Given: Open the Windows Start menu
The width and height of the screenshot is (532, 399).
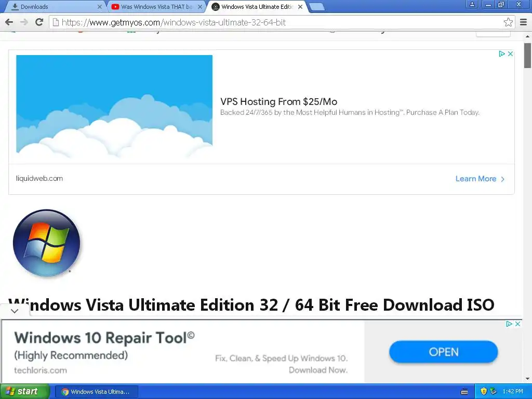Looking at the screenshot, I should (x=24, y=392).
